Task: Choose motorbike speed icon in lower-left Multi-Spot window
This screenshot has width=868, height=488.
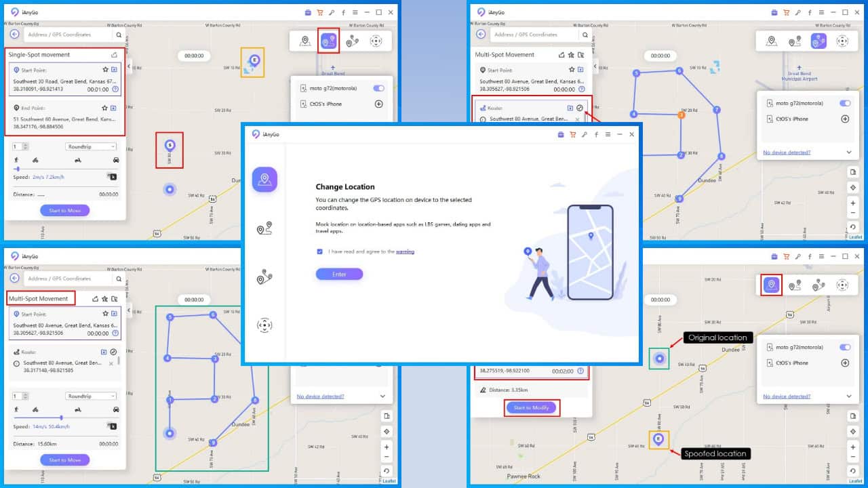Action: click(78, 409)
